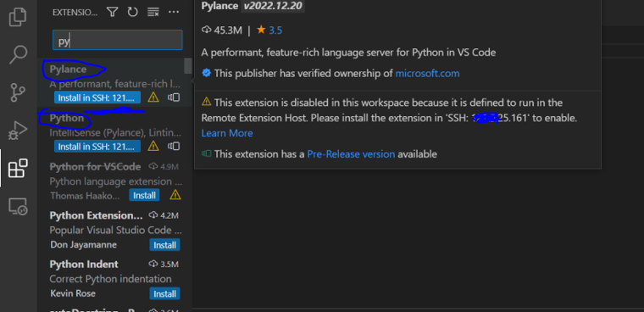Install the Python Indent extension

(x=164, y=294)
